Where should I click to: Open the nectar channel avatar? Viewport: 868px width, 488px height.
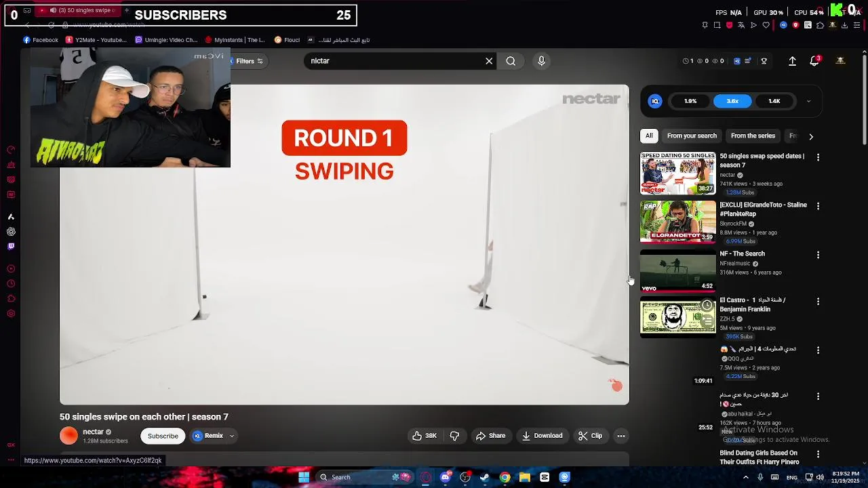click(x=68, y=436)
